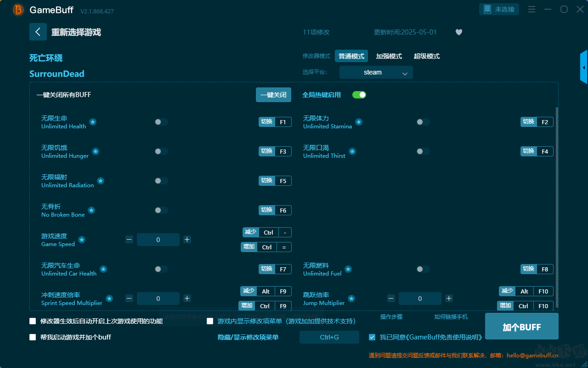Click the F2 hotkey button for Unlimited Stamina
The width and height of the screenshot is (588, 368).
(x=537, y=122)
